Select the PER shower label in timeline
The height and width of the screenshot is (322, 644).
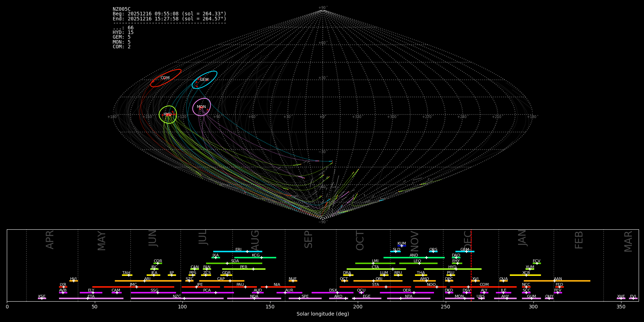[x=244, y=267]
